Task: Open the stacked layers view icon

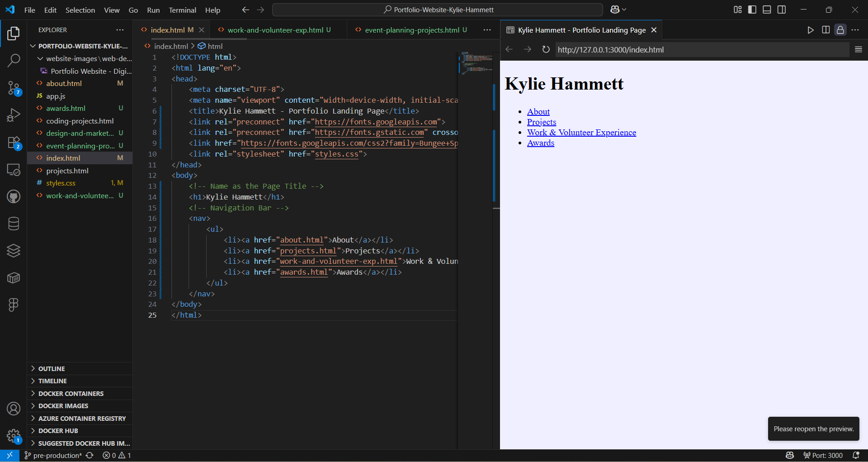Action: [x=14, y=251]
